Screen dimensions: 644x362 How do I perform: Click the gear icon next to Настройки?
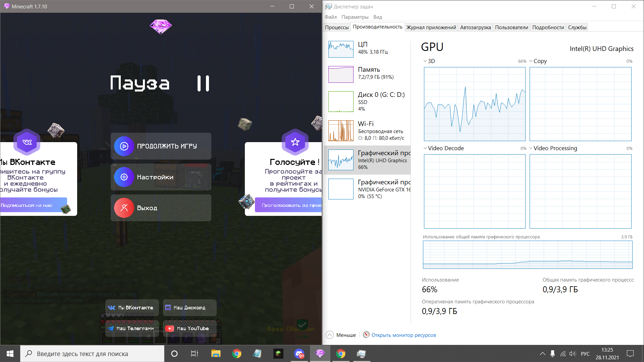124,177
